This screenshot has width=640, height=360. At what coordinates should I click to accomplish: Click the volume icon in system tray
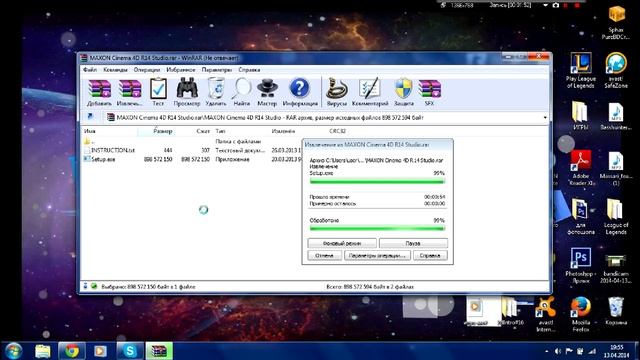558,351
